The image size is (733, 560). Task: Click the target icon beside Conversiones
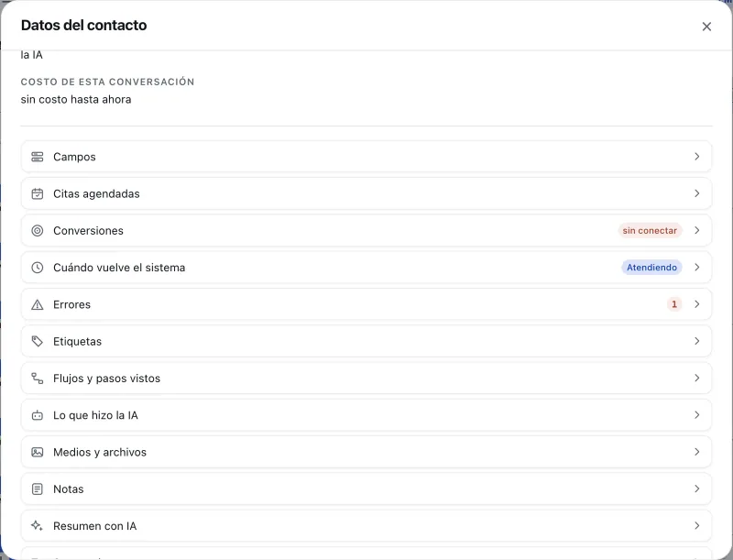tap(38, 230)
